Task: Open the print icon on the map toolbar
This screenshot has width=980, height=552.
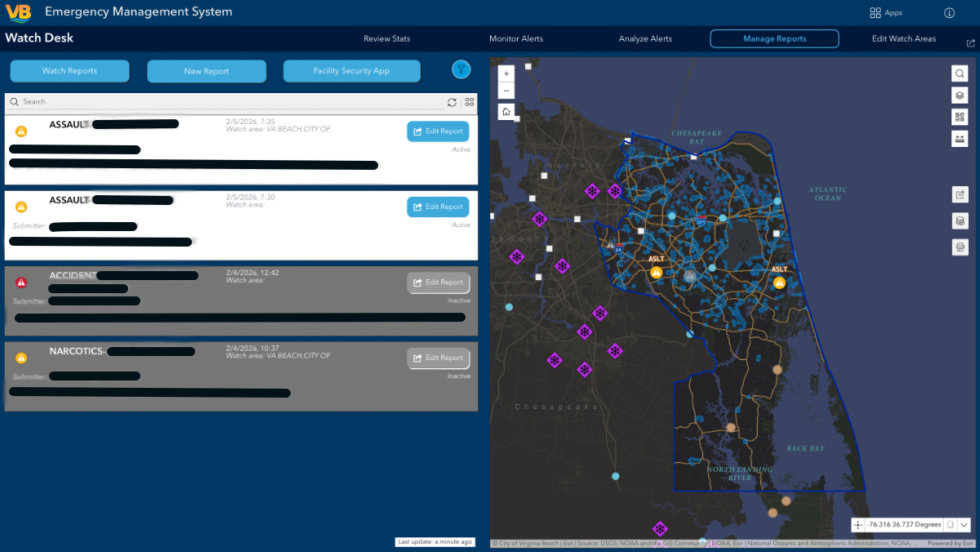Action: coord(960,247)
